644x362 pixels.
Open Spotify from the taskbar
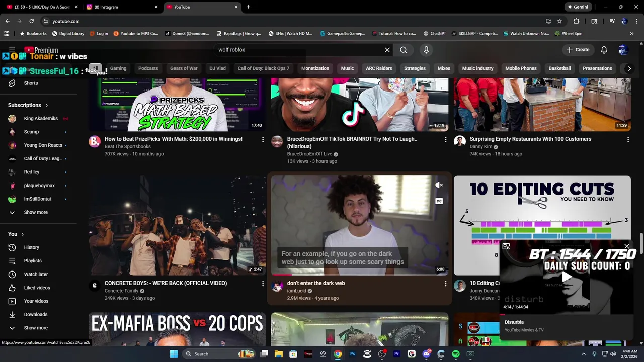(456, 354)
